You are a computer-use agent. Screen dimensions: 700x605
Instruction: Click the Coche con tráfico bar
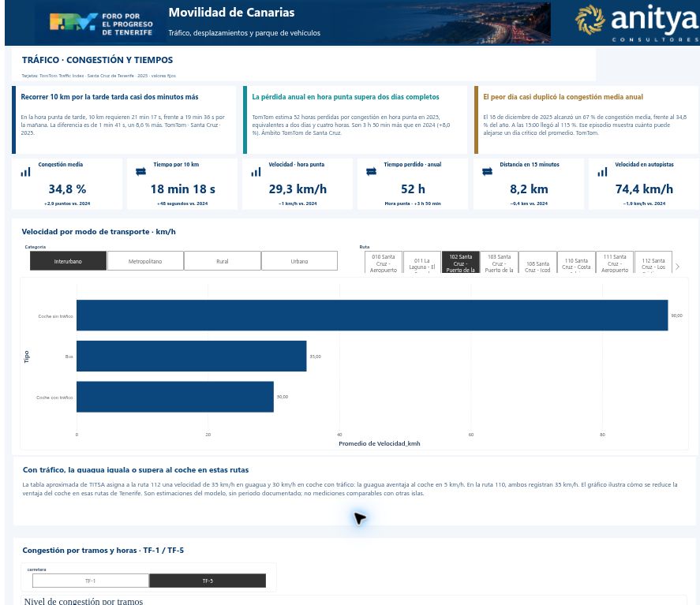(x=175, y=397)
